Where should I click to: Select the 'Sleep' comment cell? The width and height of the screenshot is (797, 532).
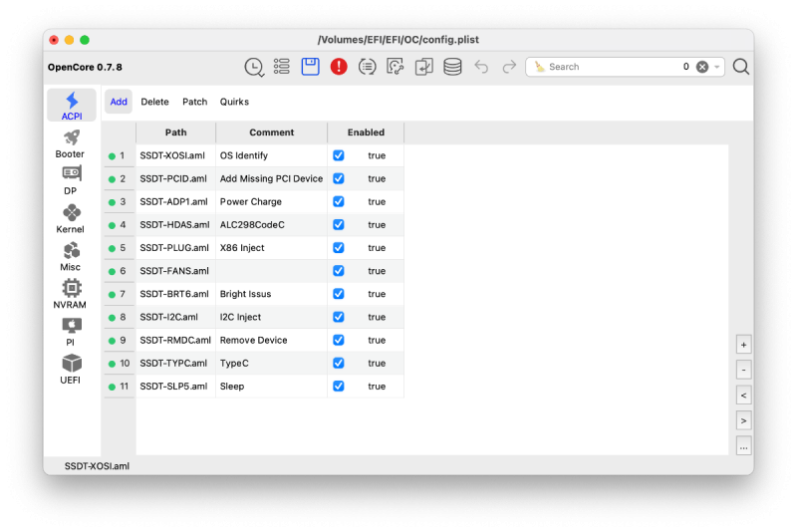(x=271, y=387)
